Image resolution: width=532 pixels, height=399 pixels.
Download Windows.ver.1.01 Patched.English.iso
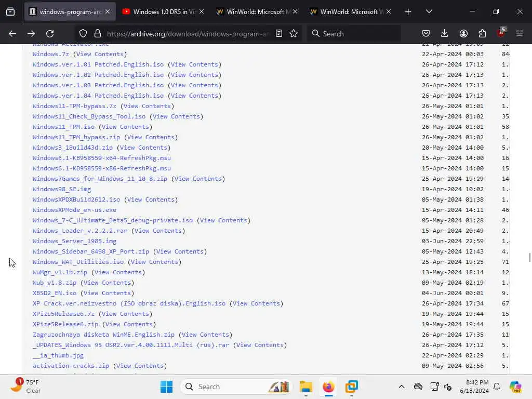98,64
